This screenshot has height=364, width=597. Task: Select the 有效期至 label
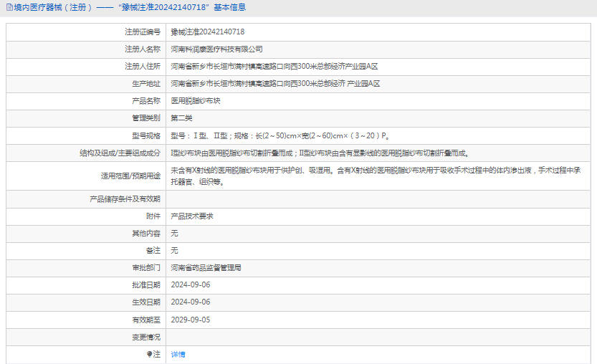(146, 320)
